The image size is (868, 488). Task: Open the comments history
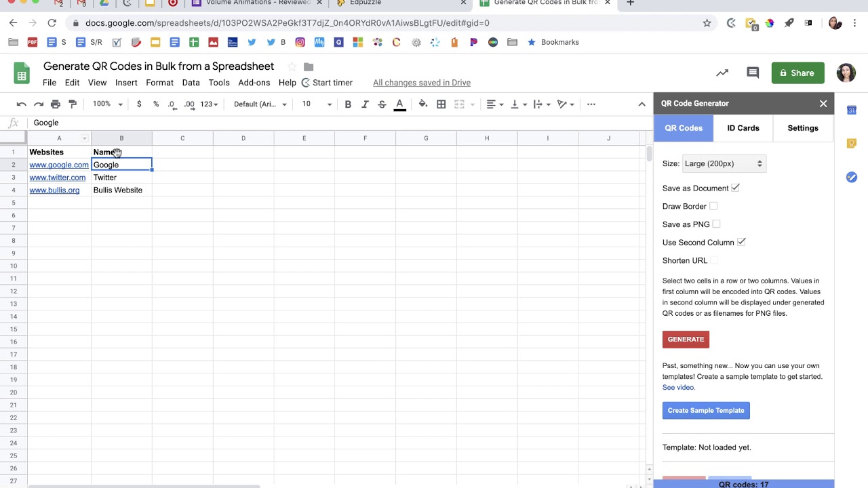753,73
